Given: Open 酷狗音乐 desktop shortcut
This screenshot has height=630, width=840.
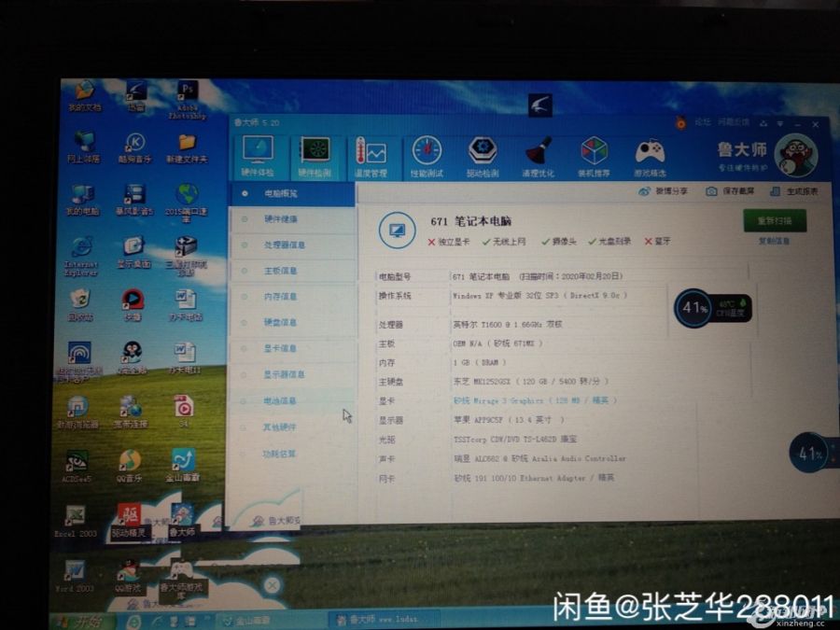Looking at the screenshot, I should pyautogui.click(x=133, y=147).
